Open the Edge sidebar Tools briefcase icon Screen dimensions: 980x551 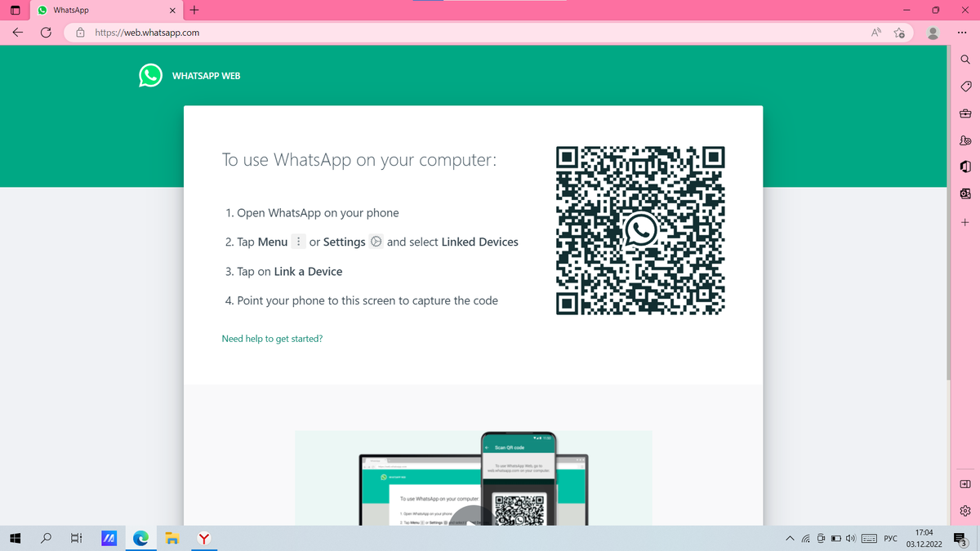click(964, 113)
